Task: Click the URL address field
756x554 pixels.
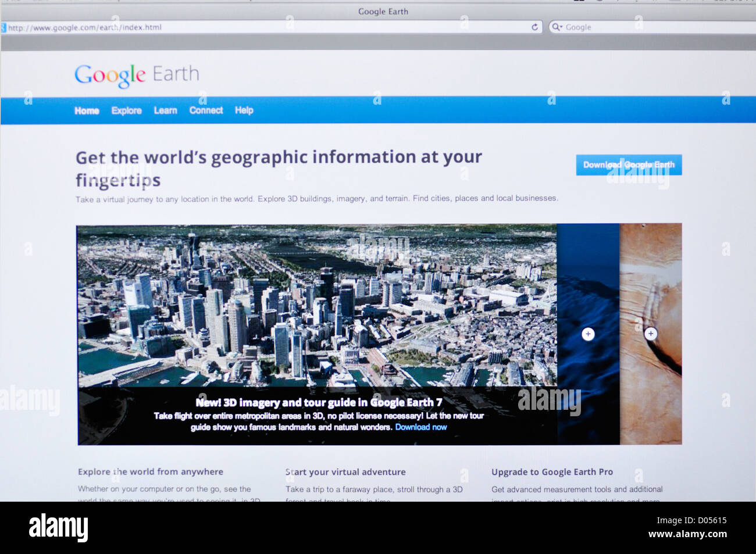Action: click(x=271, y=27)
